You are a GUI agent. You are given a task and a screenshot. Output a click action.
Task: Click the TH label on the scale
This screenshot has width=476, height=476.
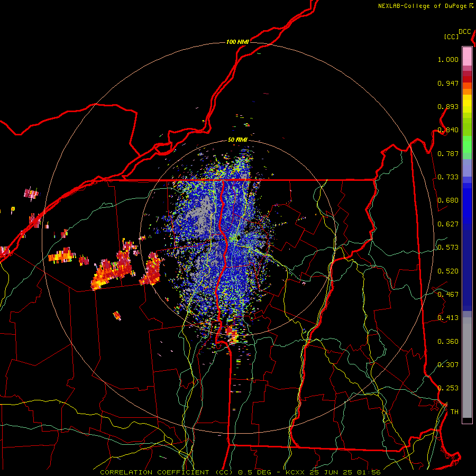click(x=454, y=412)
